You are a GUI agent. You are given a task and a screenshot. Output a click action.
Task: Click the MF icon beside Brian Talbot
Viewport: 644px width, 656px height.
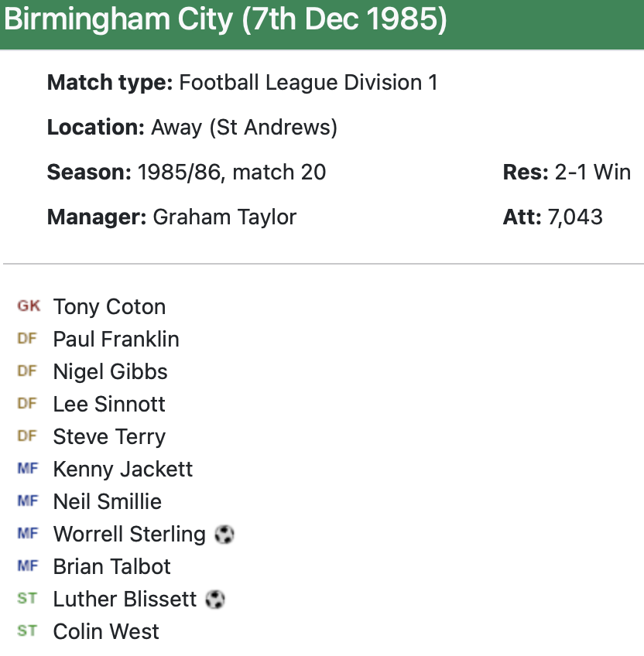27,566
